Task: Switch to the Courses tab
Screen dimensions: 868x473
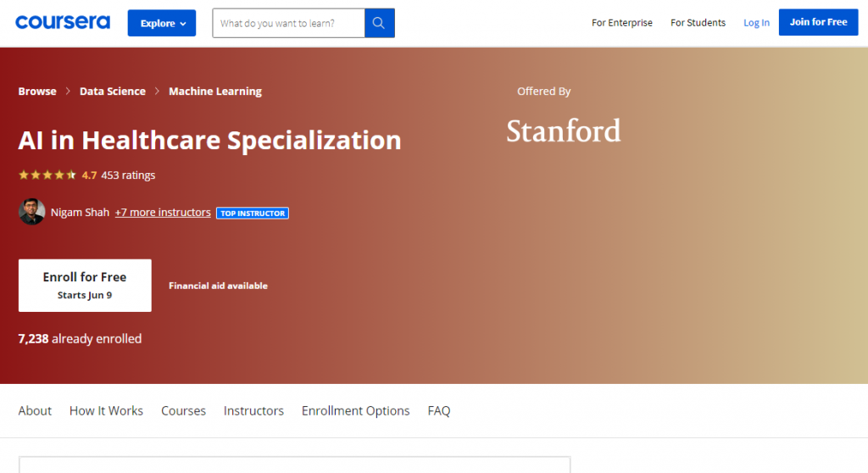Action: coord(183,410)
